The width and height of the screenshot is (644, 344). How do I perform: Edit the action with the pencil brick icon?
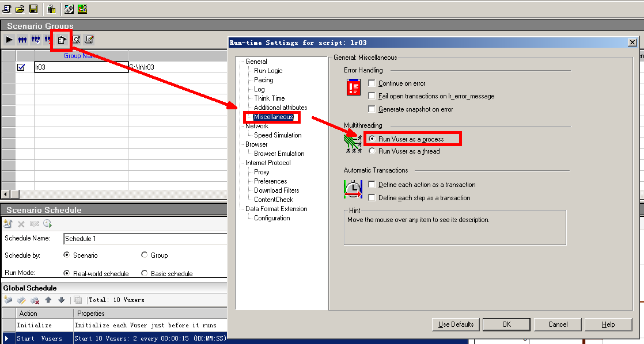(x=21, y=300)
